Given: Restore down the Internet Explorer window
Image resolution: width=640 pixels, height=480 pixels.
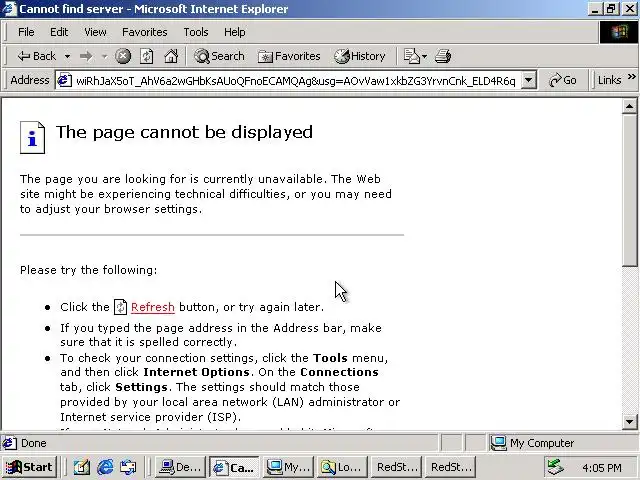Looking at the screenshot, I should (611, 9).
